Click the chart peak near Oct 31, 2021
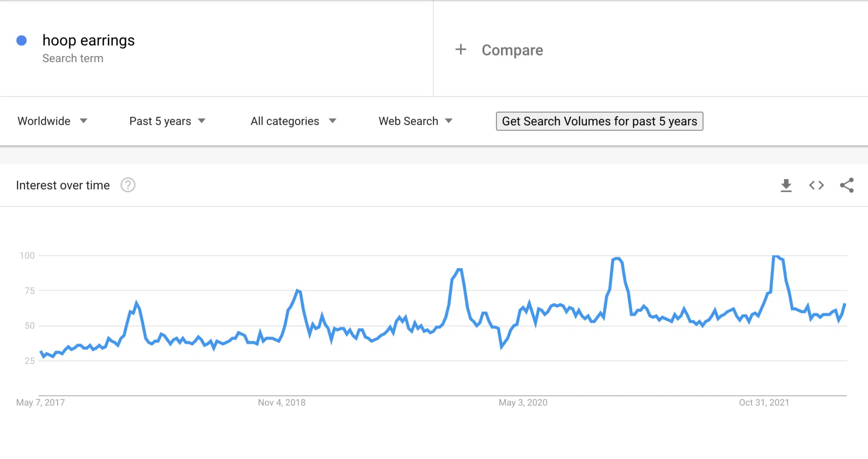Screen dimensions: 868x459 pyautogui.click(x=776, y=256)
